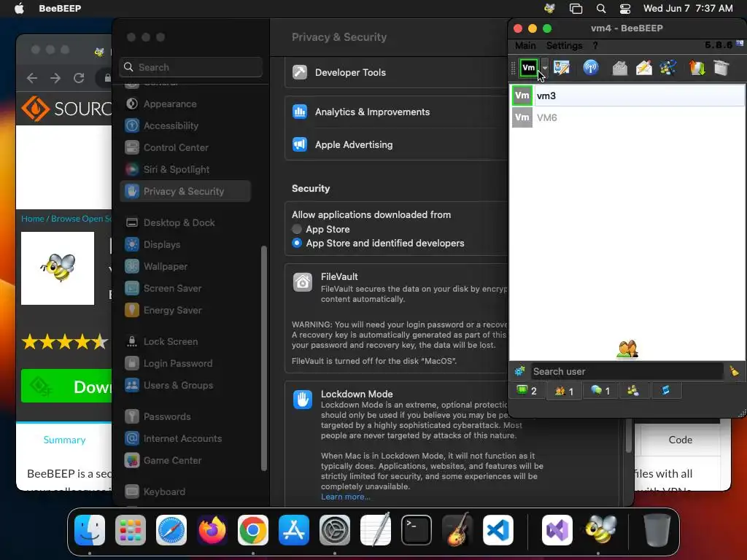The image size is (747, 560).
Task: Open the status dropdown arrow beside Vm icon
Action: [x=544, y=68]
